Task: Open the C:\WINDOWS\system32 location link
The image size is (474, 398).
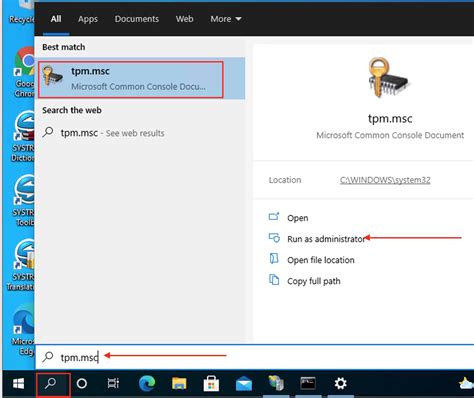Action: click(385, 180)
